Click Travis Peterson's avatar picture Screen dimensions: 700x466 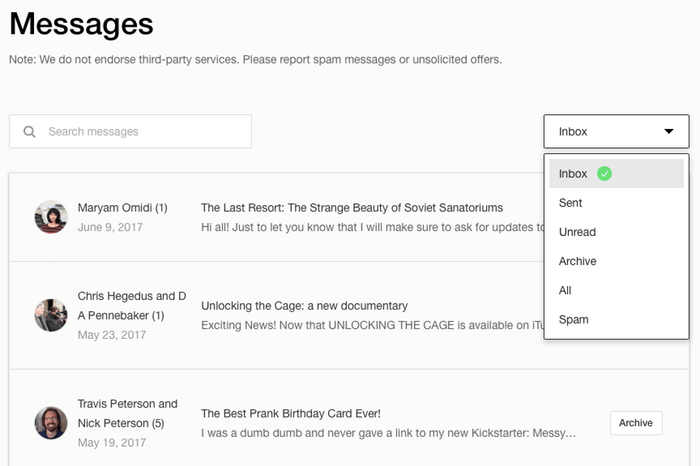pyautogui.click(x=51, y=422)
